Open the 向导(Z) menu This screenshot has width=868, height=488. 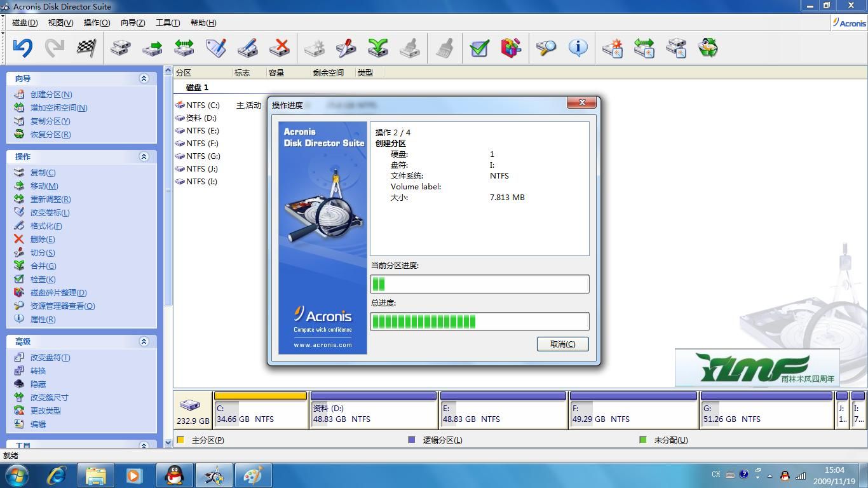133,22
